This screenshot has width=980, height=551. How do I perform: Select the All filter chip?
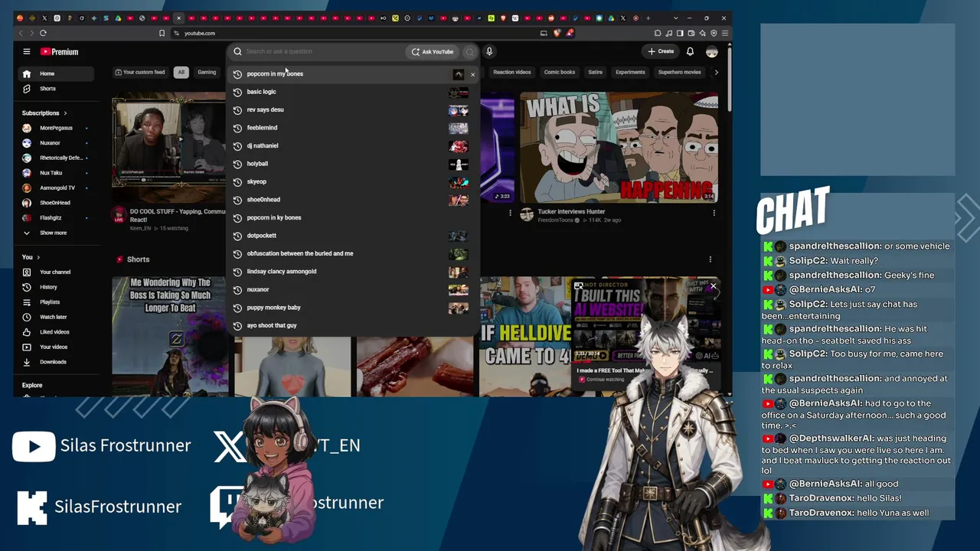181,73
